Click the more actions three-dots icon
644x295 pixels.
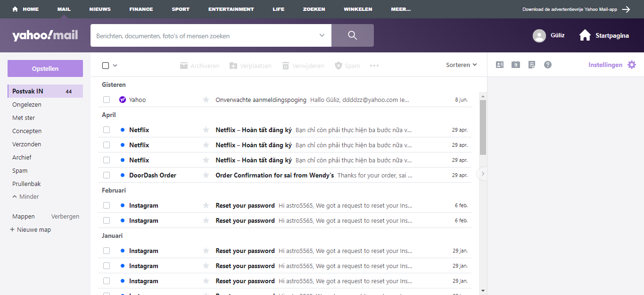point(374,66)
